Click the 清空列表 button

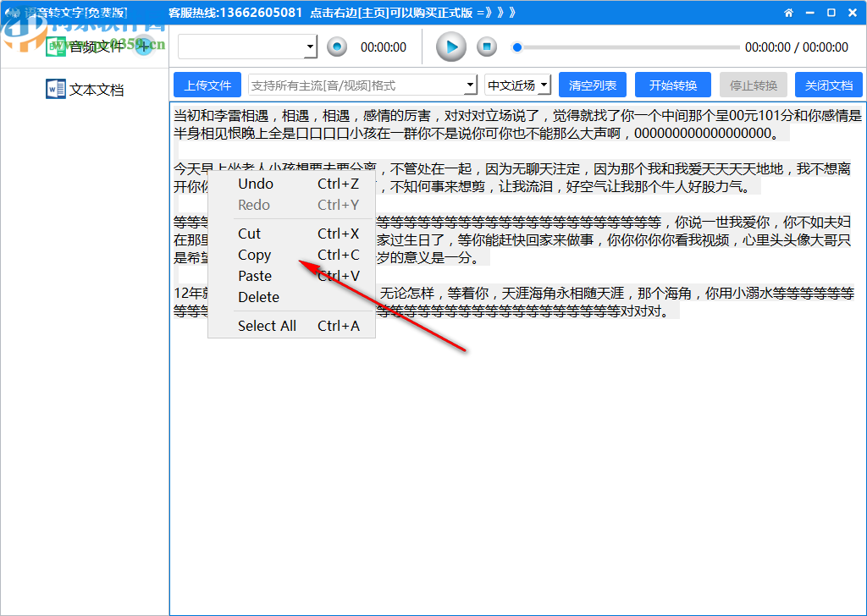tap(593, 85)
